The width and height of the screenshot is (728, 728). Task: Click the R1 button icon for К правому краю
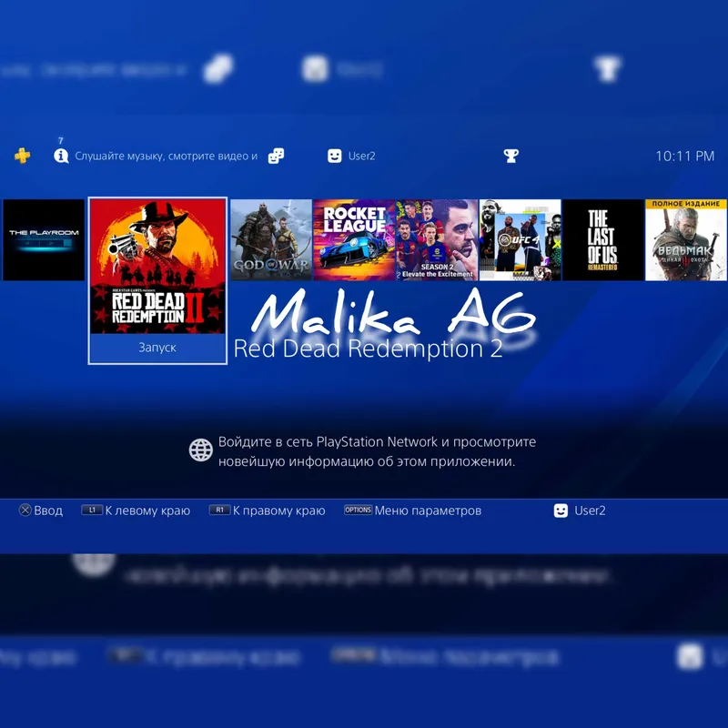(x=219, y=510)
